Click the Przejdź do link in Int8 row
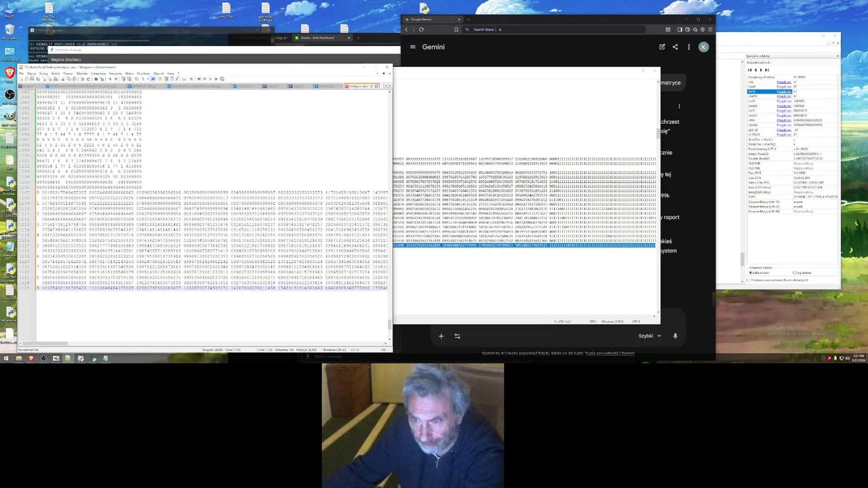868x488 pixels. pos(784,82)
